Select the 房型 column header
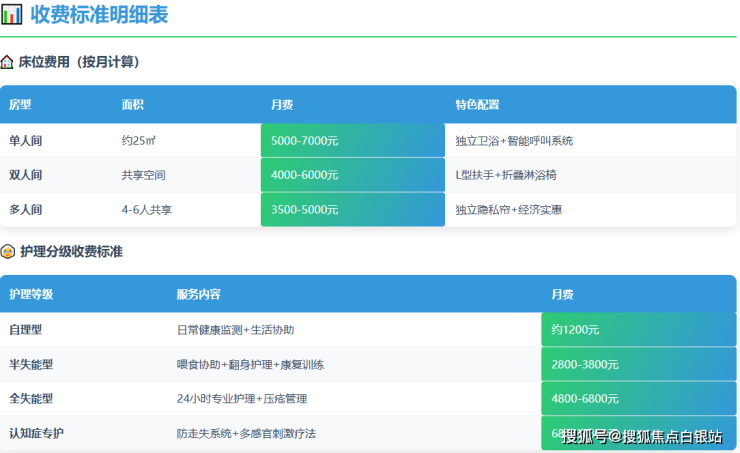The image size is (740, 453). 20,104
